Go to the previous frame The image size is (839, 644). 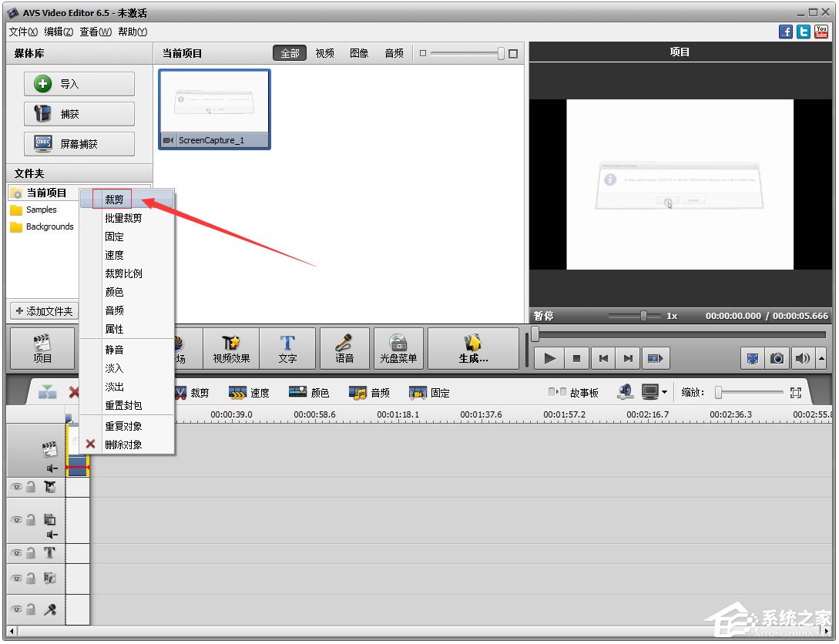[x=603, y=358]
